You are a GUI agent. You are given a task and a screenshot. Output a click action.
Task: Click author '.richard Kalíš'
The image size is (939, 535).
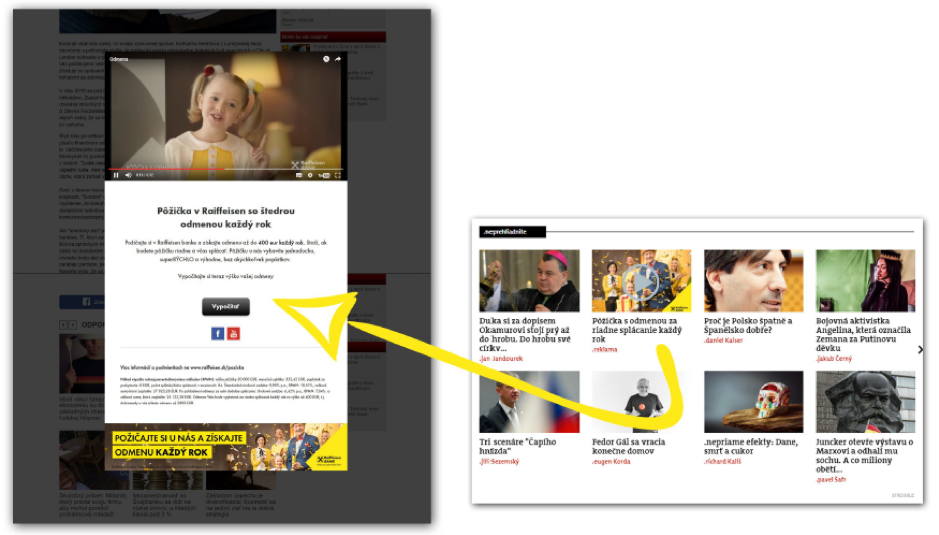point(723,461)
